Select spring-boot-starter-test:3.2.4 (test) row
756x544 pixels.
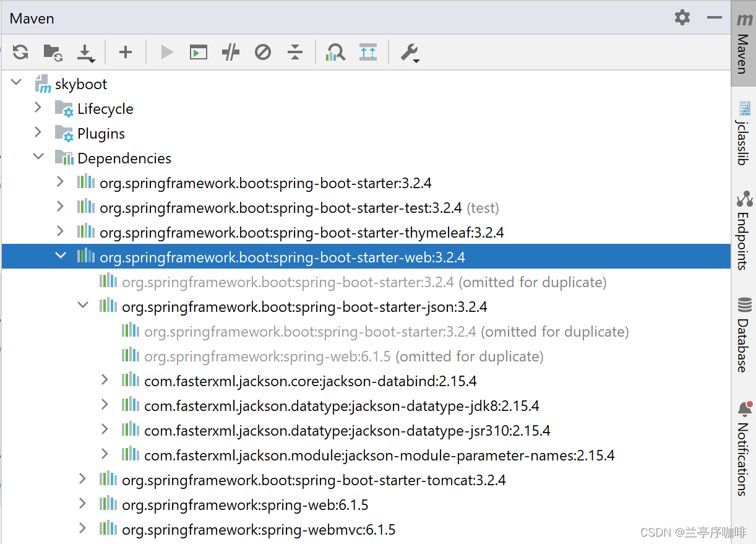(x=366, y=207)
